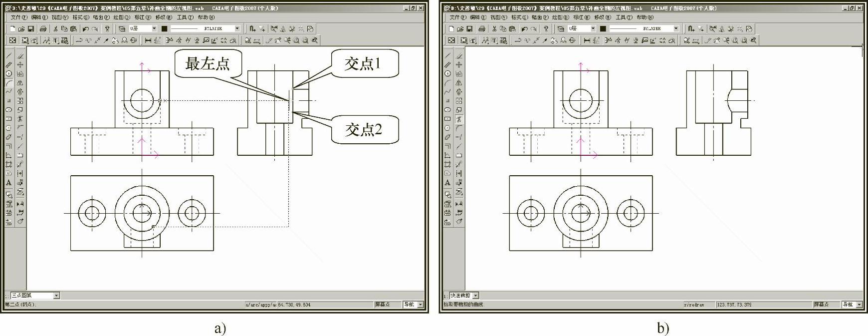Click the r/redraw command field in window b

coord(699,305)
